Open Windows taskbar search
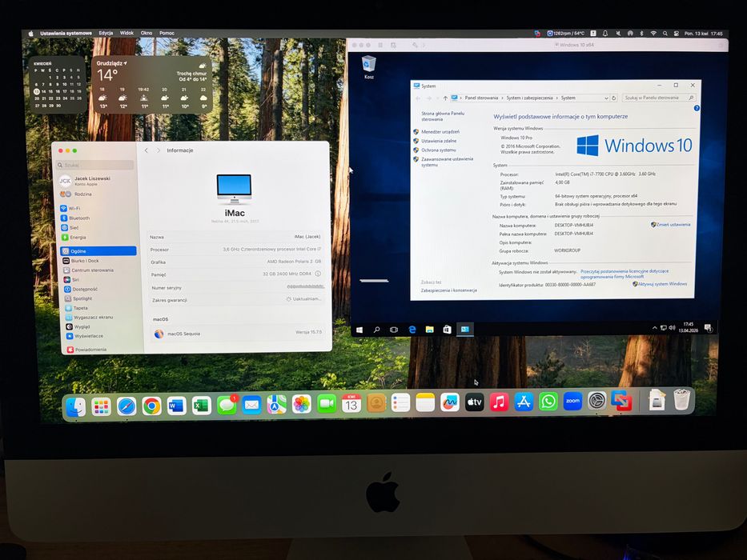The height and width of the screenshot is (560, 747). pyautogui.click(x=376, y=330)
